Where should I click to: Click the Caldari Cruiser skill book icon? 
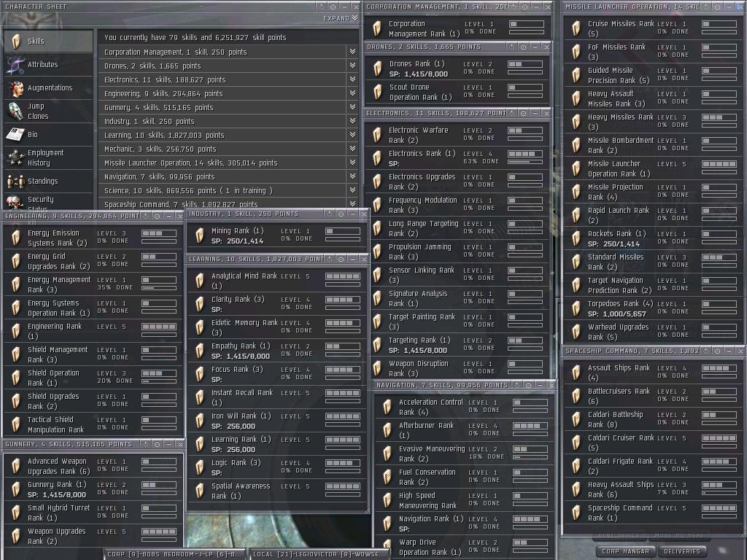point(576,443)
